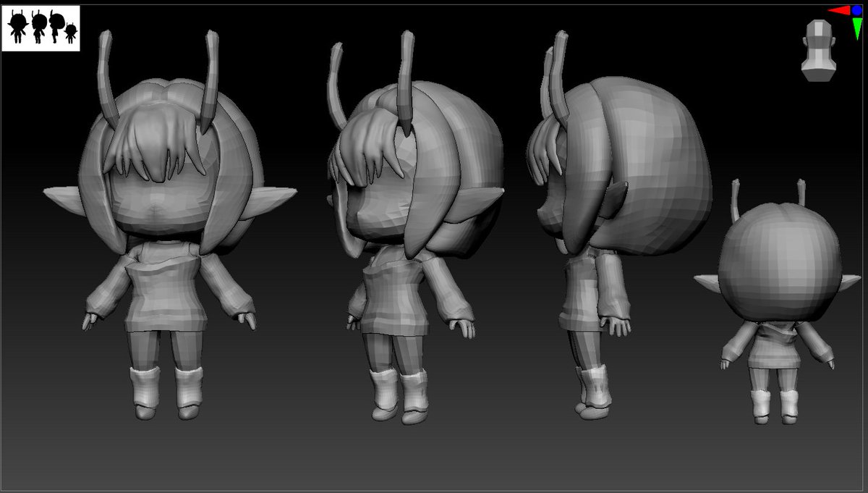Click the green Y axis cone
868x493 pixels.
pos(857,28)
